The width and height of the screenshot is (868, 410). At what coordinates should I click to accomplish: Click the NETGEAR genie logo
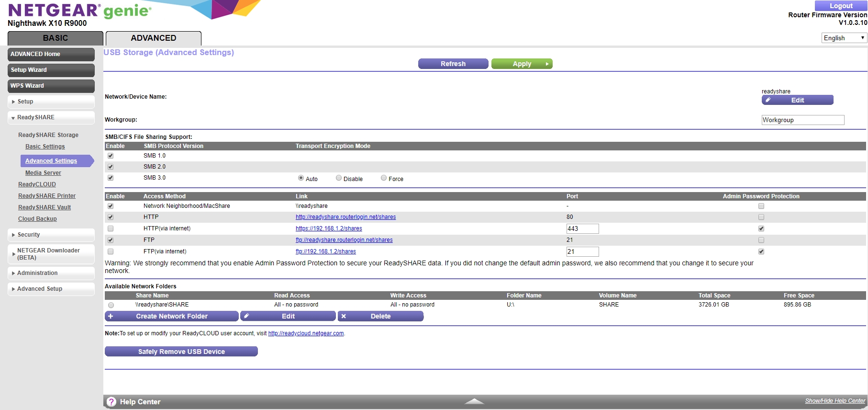coord(79,10)
